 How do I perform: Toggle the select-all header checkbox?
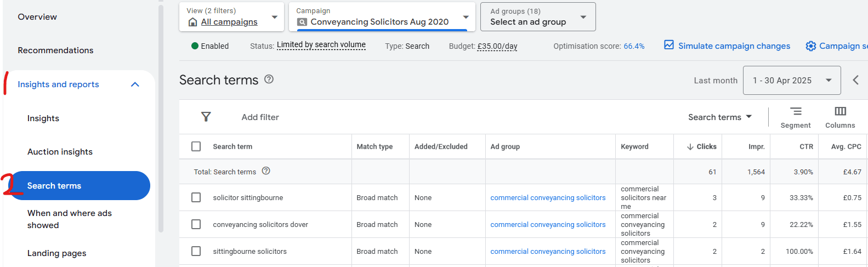(x=196, y=146)
